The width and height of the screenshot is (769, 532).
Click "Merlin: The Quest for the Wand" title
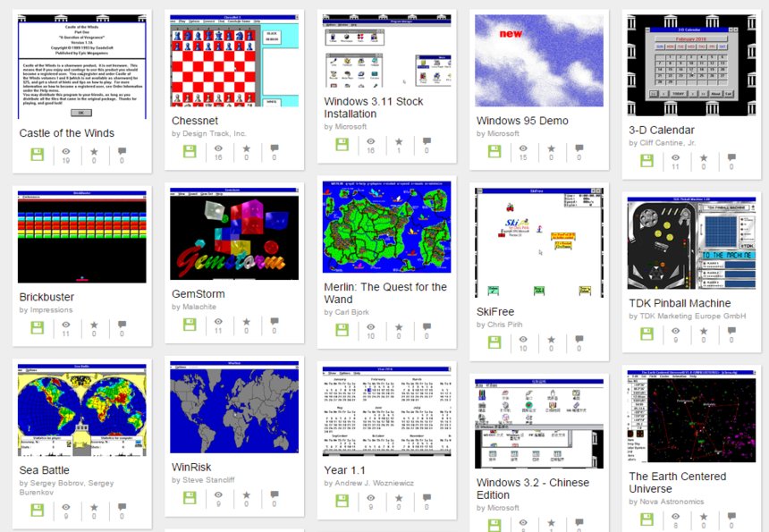click(385, 293)
